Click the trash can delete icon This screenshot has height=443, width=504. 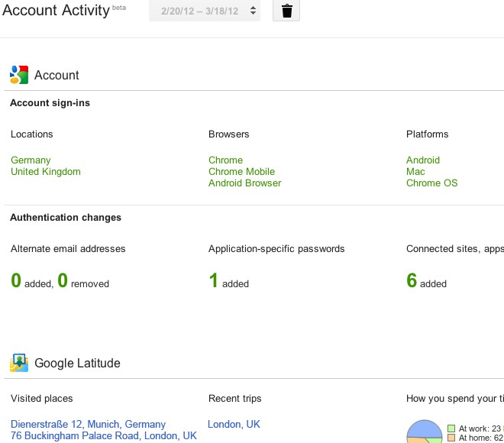pyautogui.click(x=286, y=11)
